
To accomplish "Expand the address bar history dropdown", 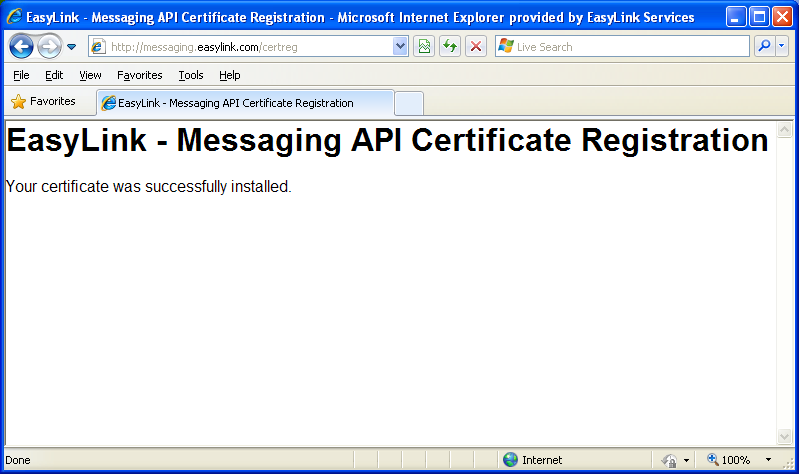I will pos(401,46).
